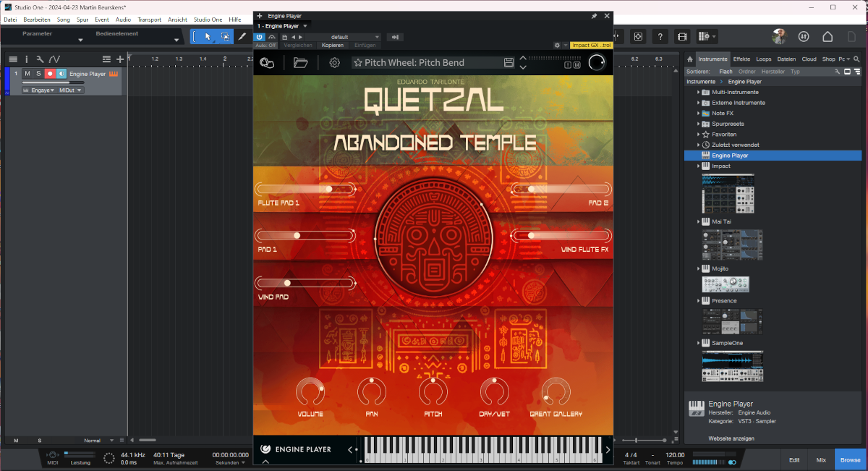Expand the Spurpresets folder
868x471 pixels.
pyautogui.click(x=698, y=124)
